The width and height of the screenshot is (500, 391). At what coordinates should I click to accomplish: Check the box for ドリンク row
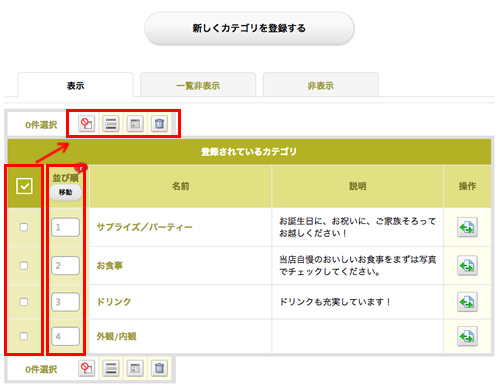(24, 302)
